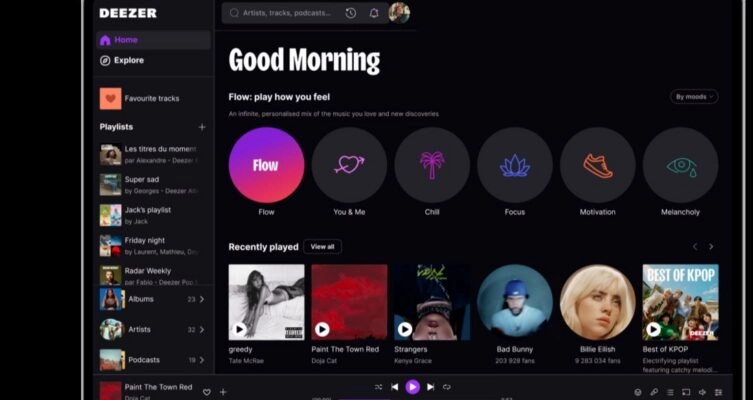Open the listening history clock icon
Screen dimensions: 753x400
pos(351,13)
